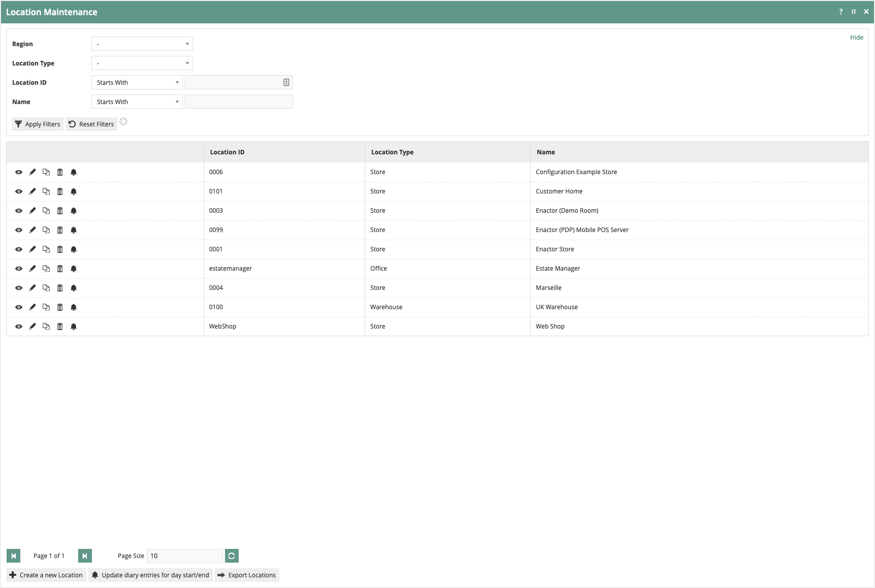The height and width of the screenshot is (588, 875).
Task: Edit the Web Shop location
Action: [33, 326]
